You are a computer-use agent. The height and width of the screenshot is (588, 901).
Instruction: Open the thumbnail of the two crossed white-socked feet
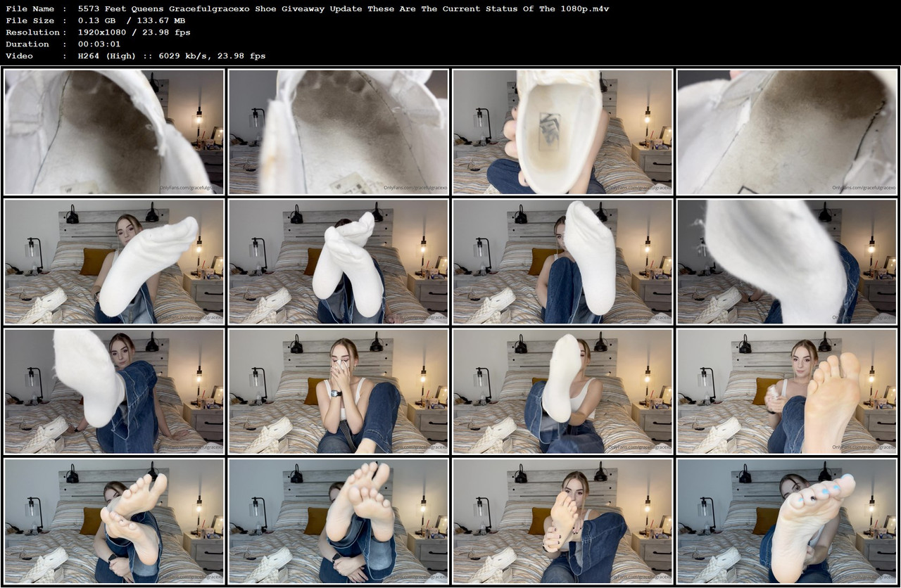[x=338, y=261]
